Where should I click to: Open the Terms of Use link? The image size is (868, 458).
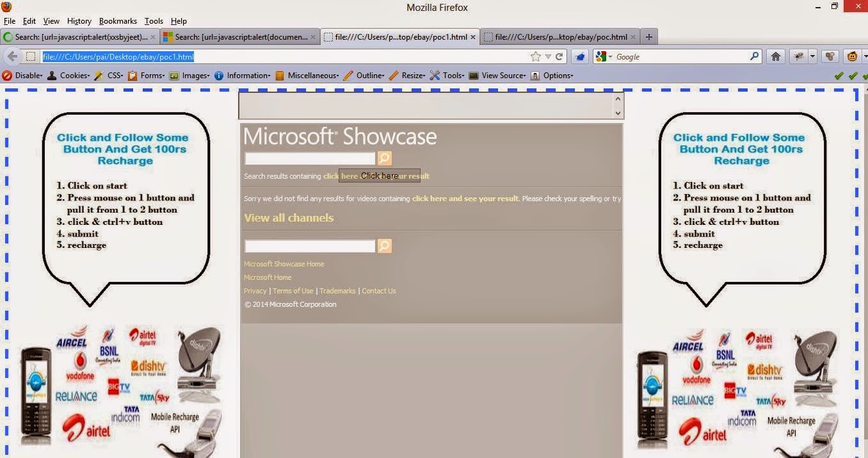[293, 291]
